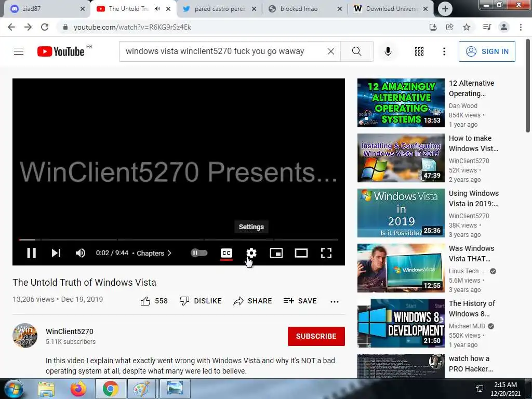Reload the current page
This screenshot has height=399, width=532.
coord(45,27)
